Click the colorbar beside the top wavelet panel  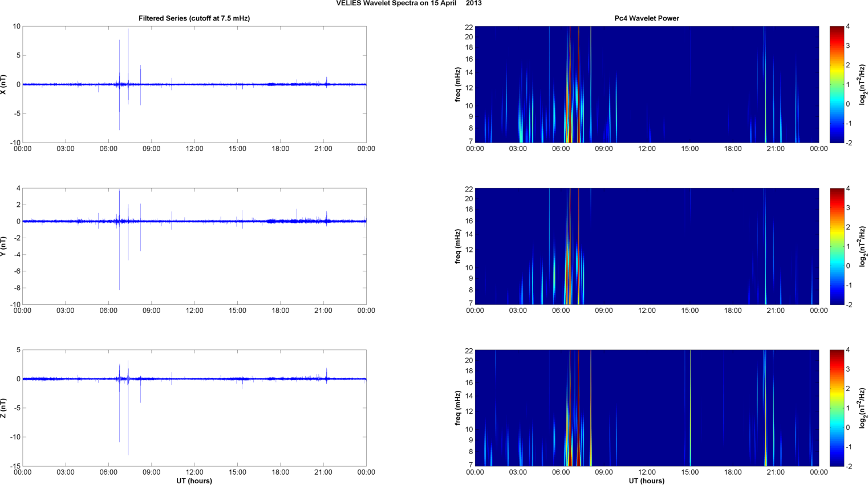[x=836, y=84]
